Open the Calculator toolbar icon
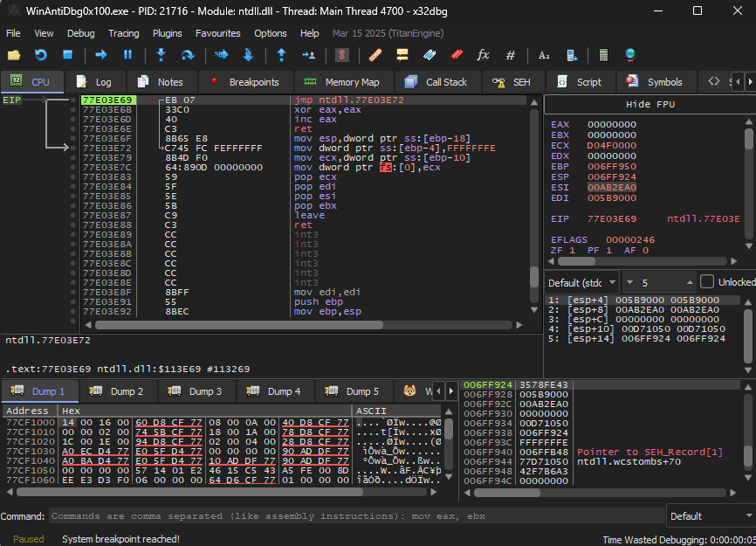 click(603, 55)
